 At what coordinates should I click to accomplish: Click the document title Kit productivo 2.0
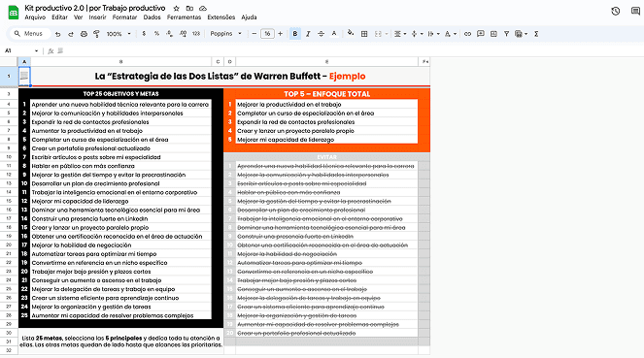tap(95, 8)
